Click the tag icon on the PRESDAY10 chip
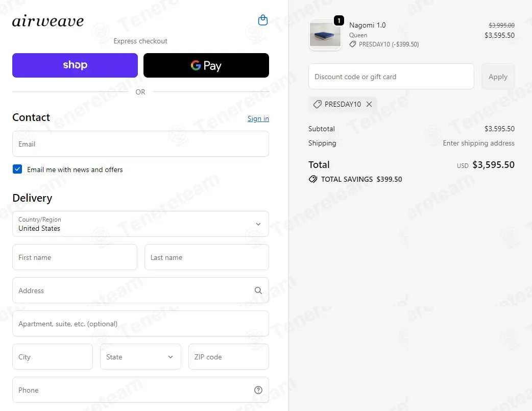This screenshot has height=411, width=532. point(317,104)
